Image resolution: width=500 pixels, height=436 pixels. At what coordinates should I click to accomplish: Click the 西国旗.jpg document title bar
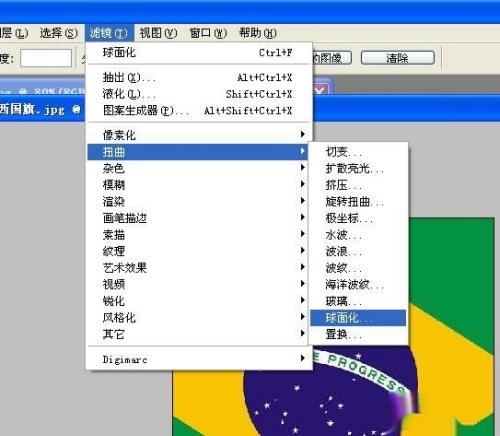pos(42,110)
